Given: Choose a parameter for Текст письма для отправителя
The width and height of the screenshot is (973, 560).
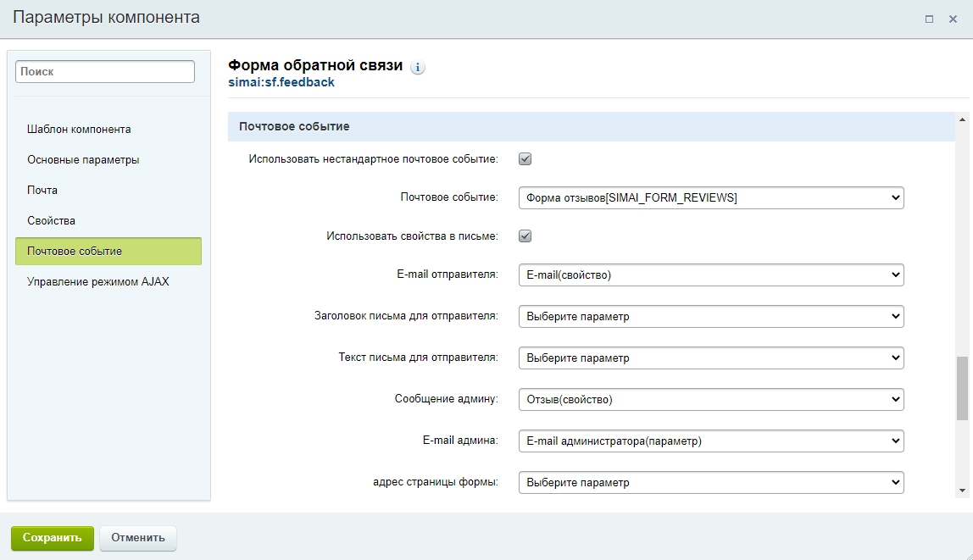Looking at the screenshot, I should coord(710,358).
